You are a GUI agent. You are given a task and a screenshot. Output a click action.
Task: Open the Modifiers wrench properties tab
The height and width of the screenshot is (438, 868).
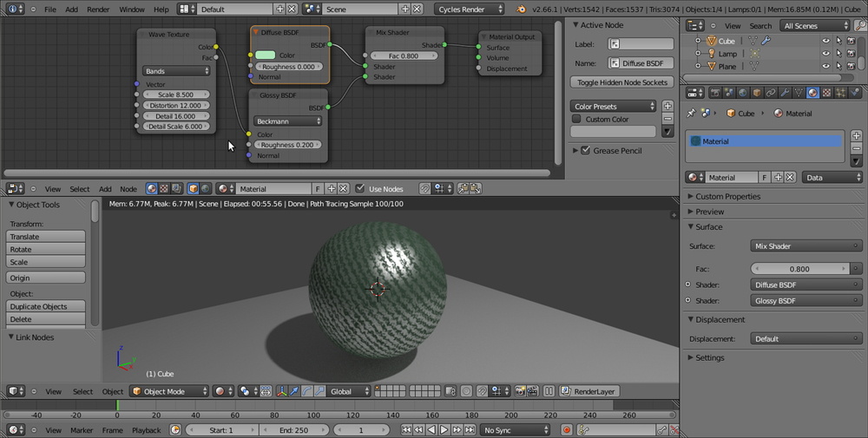[x=784, y=93]
